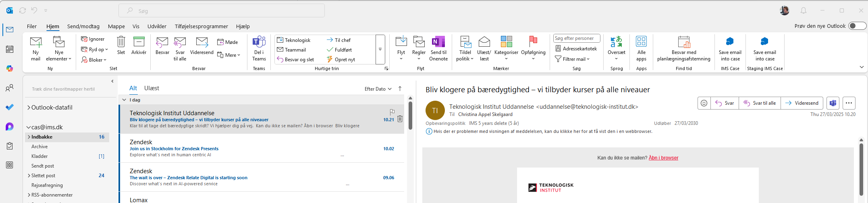Click Save email into case in IMS Case

point(730,49)
